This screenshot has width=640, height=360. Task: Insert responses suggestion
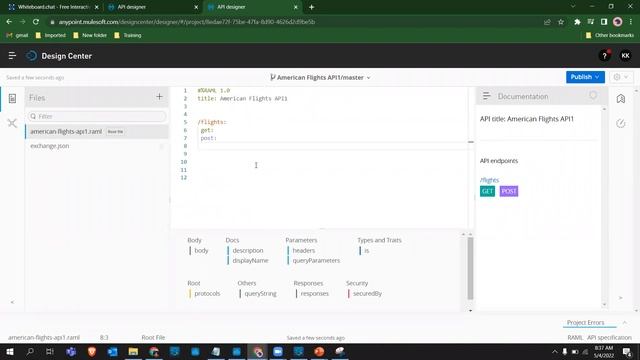314,293
